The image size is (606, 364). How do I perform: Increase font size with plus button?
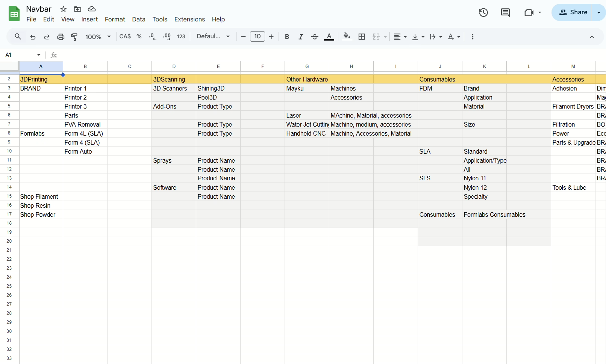pos(271,36)
